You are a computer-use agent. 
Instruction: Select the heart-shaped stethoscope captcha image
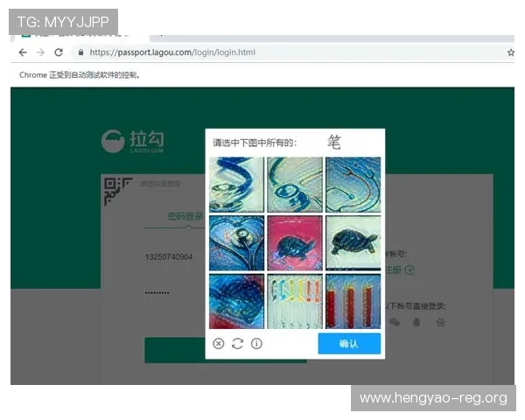pos(237,243)
